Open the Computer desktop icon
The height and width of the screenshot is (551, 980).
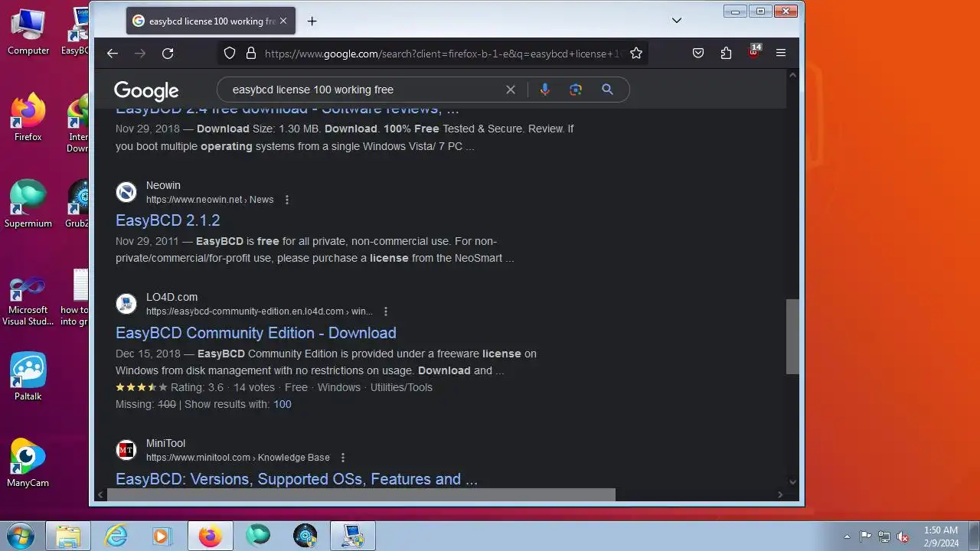28,32
